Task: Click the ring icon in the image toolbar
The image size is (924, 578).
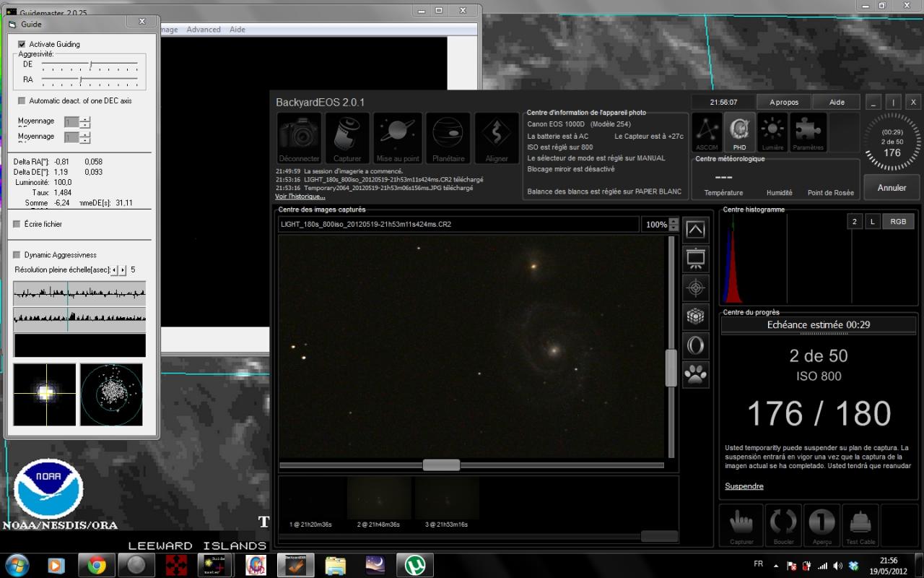Action: click(696, 345)
